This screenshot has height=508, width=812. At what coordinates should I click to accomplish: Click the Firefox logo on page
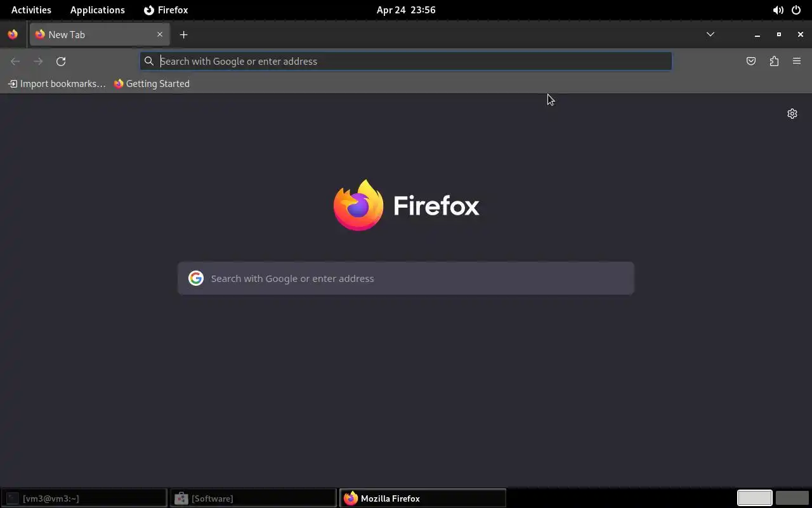[406, 205]
